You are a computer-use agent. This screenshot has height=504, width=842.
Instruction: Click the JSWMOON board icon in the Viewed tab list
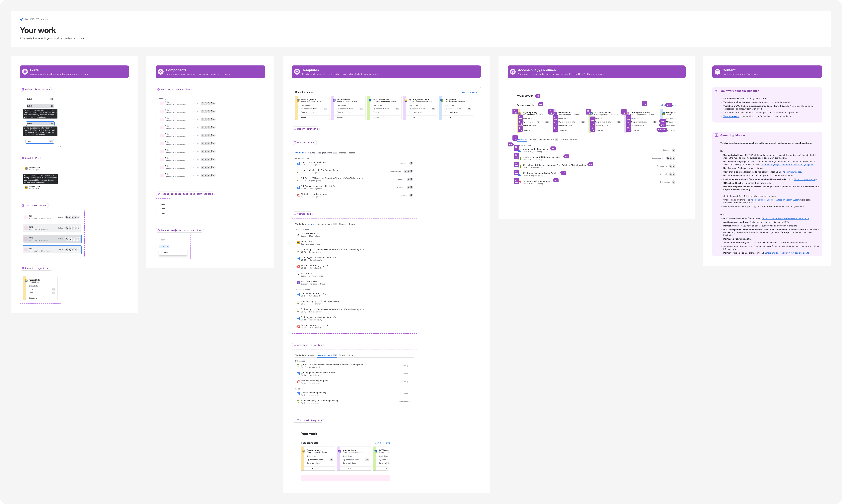pos(298,235)
